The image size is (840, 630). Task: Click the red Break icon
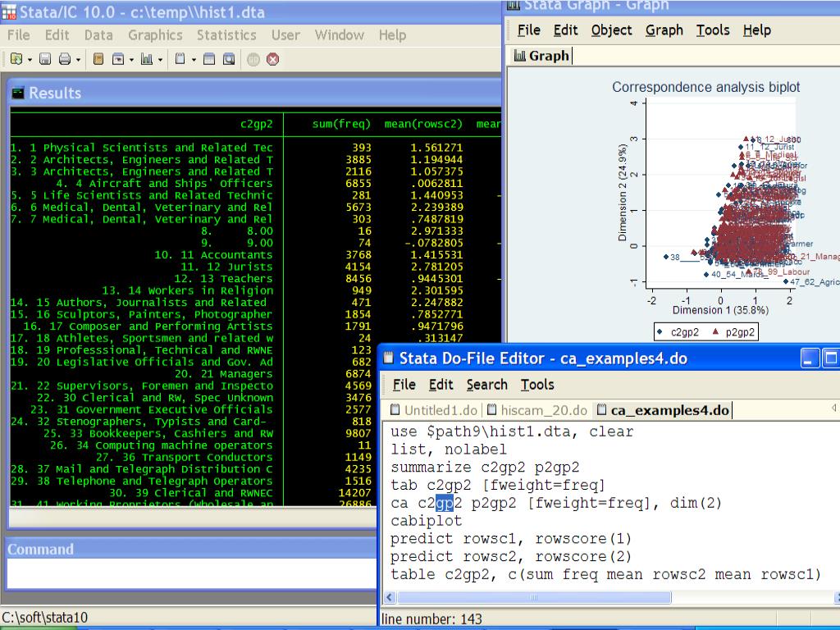point(272,59)
